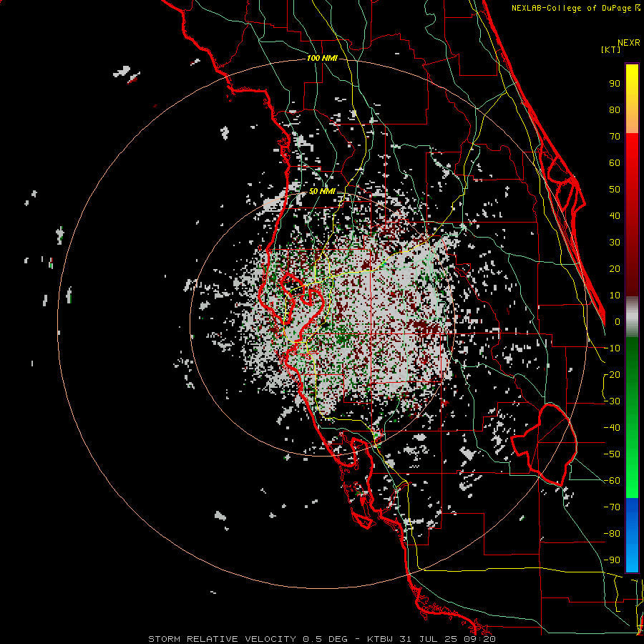Click the -20 value on the velocity scale
644x644 pixels.
click(612, 375)
